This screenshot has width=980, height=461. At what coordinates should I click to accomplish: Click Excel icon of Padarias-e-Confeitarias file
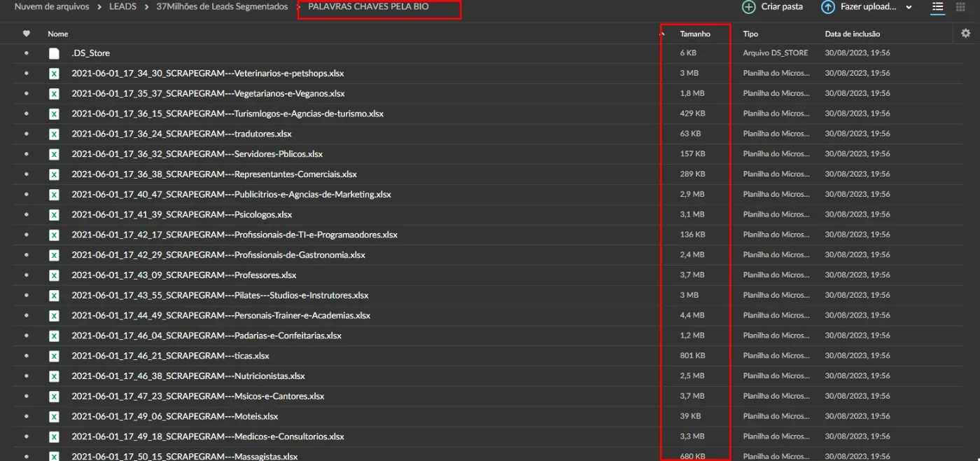(54, 336)
